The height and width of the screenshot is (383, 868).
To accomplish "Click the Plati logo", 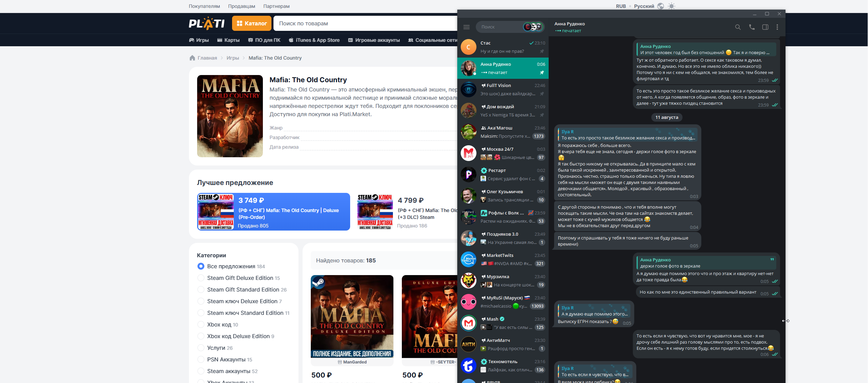I will click(x=207, y=23).
